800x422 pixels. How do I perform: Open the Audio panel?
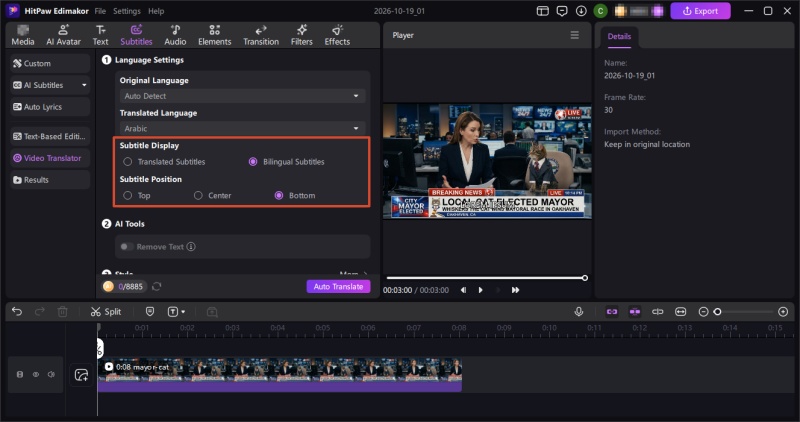(175, 35)
